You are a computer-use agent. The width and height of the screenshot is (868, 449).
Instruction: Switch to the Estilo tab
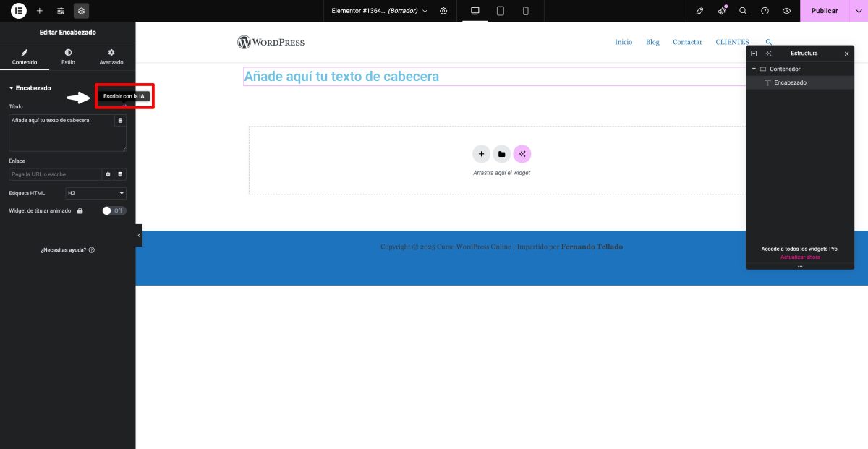coord(68,58)
